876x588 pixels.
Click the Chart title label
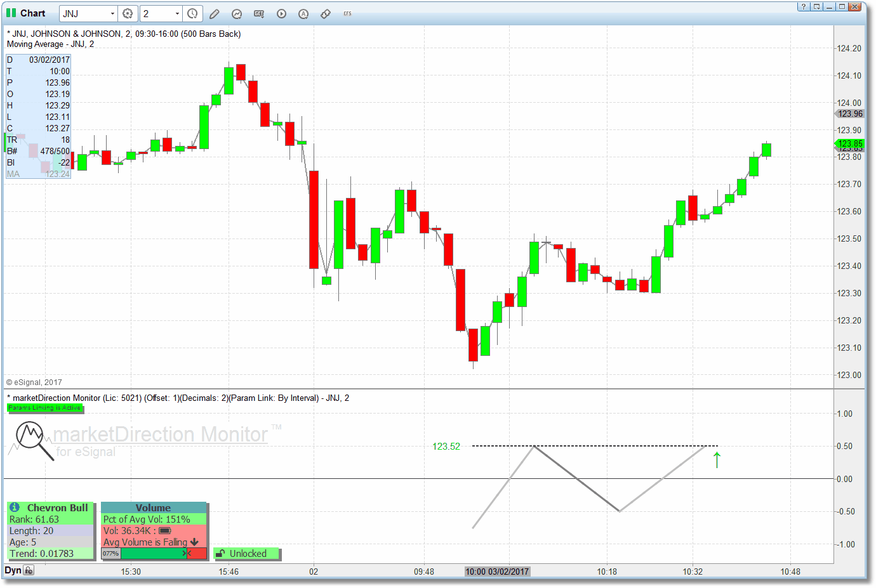33,13
